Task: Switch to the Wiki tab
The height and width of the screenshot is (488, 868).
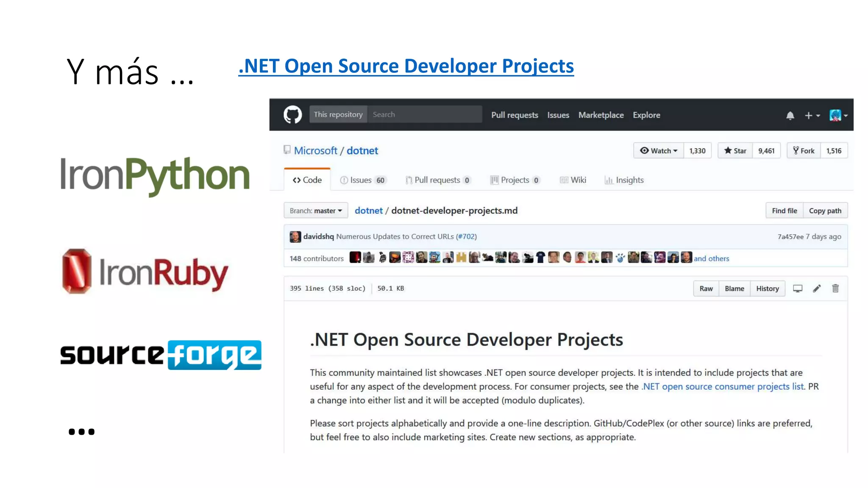Action: 573,180
